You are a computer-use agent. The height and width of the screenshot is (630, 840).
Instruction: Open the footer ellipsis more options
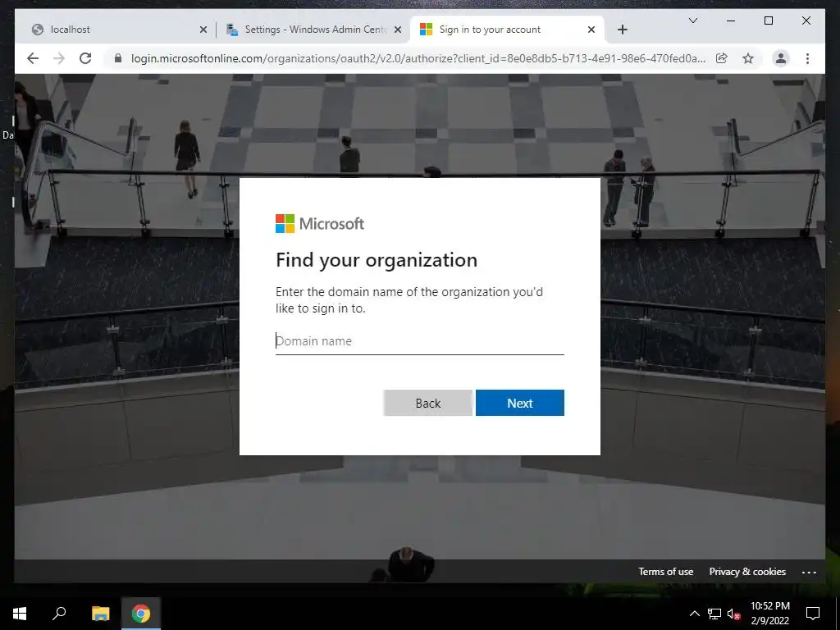click(x=809, y=572)
